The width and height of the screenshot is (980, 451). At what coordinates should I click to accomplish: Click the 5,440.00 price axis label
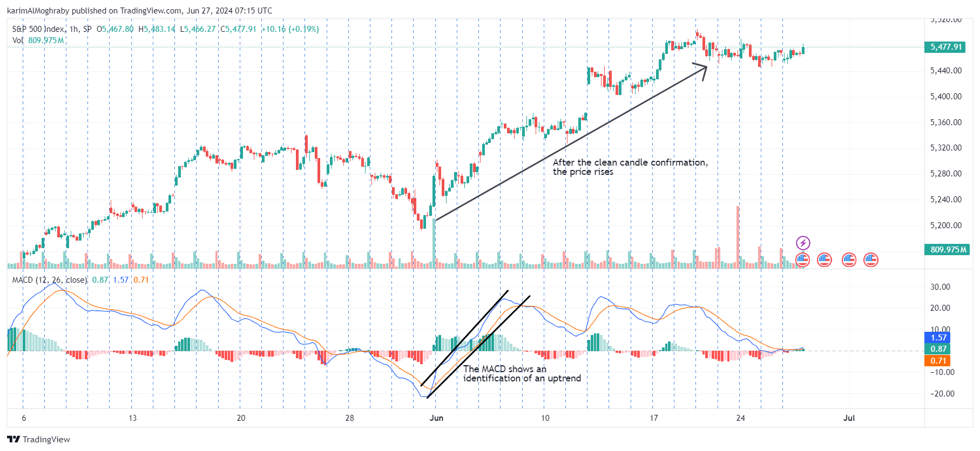pyautogui.click(x=946, y=71)
